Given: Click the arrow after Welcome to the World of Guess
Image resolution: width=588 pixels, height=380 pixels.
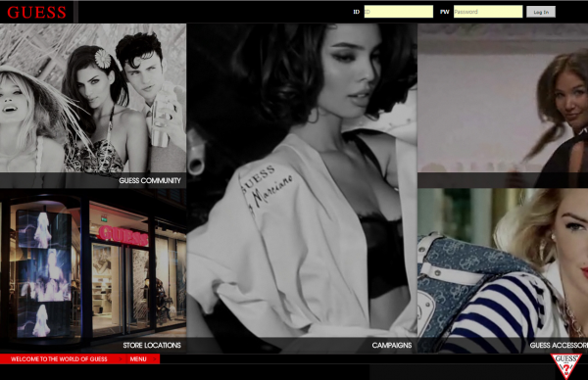Looking at the screenshot, I should [x=121, y=359].
